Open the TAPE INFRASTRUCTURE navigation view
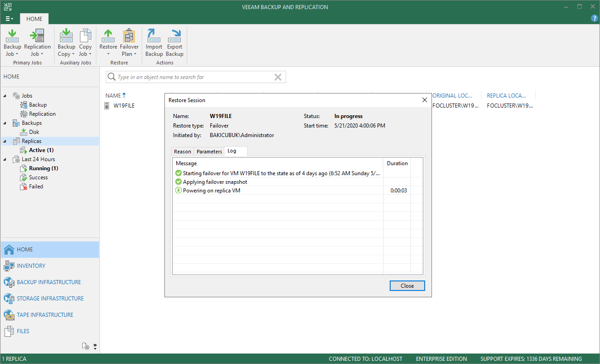This screenshot has width=600, height=364. [x=50, y=315]
